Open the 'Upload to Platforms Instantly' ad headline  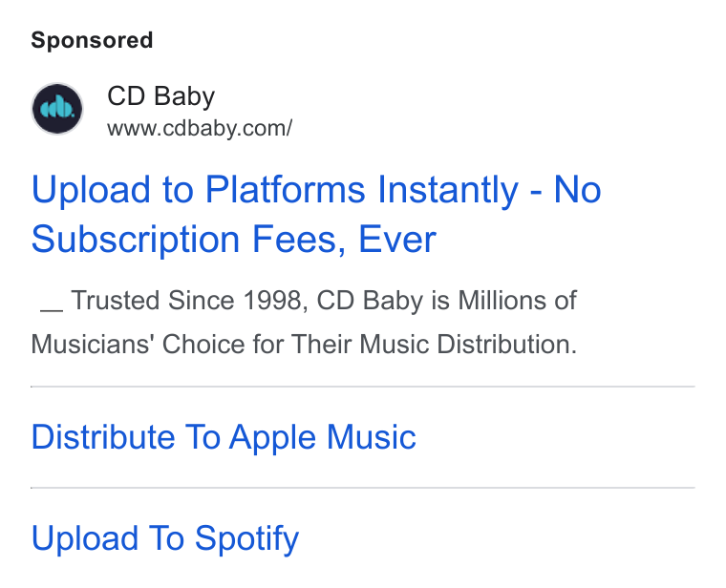[316, 214]
